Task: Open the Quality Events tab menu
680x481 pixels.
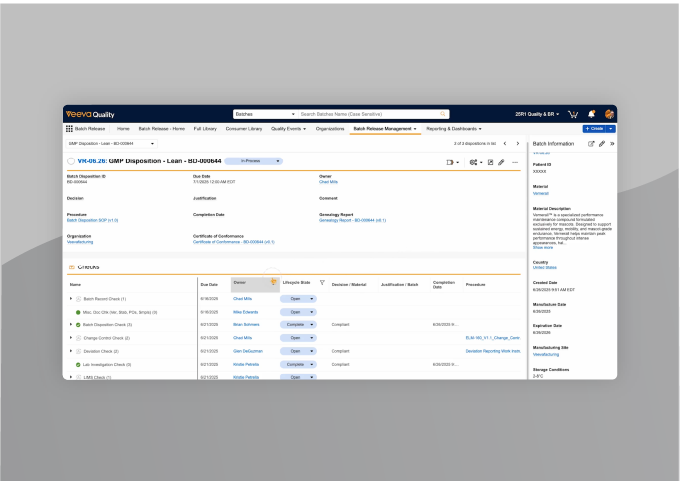Action: click(x=290, y=128)
